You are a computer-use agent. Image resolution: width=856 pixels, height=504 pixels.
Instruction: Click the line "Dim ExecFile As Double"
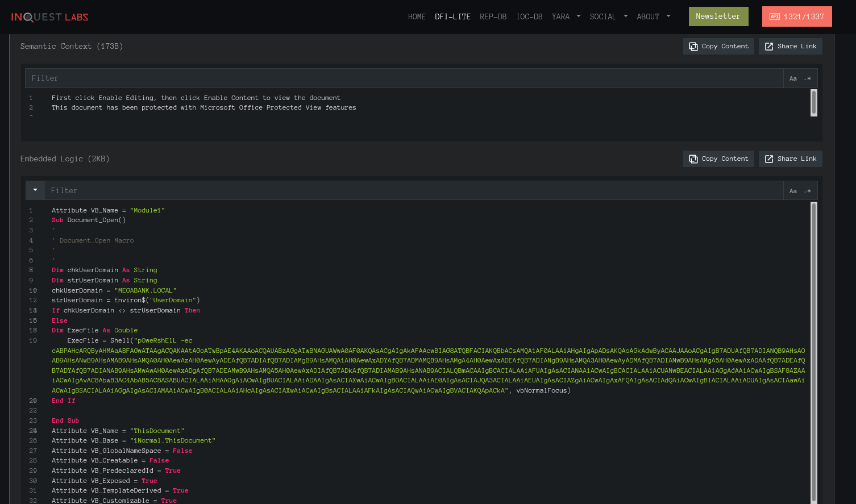point(94,330)
